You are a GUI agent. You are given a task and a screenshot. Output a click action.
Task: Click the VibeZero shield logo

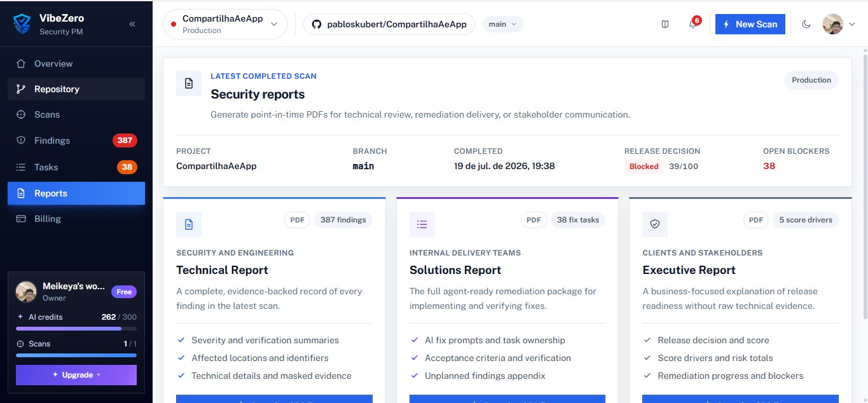[23, 24]
